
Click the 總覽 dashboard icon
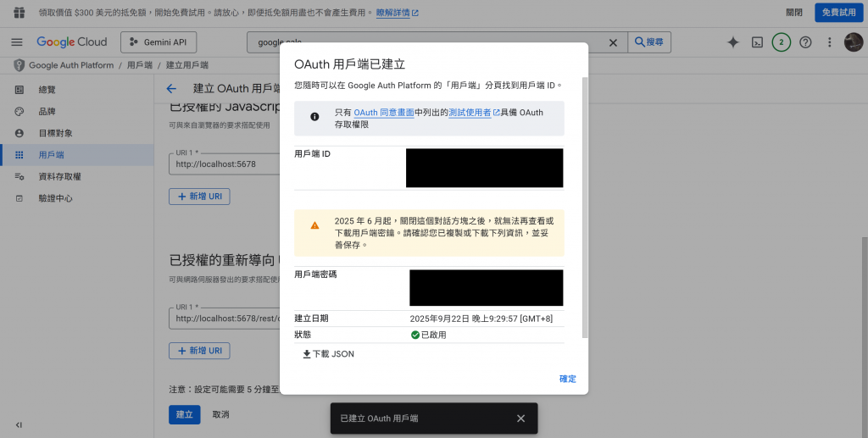pos(19,90)
